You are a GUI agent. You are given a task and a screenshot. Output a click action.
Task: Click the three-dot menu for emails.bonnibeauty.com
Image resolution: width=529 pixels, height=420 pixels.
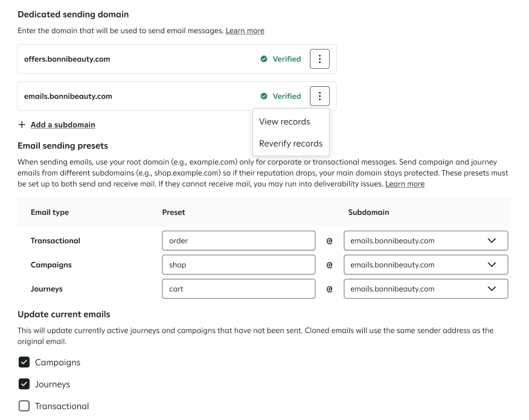[x=319, y=96]
